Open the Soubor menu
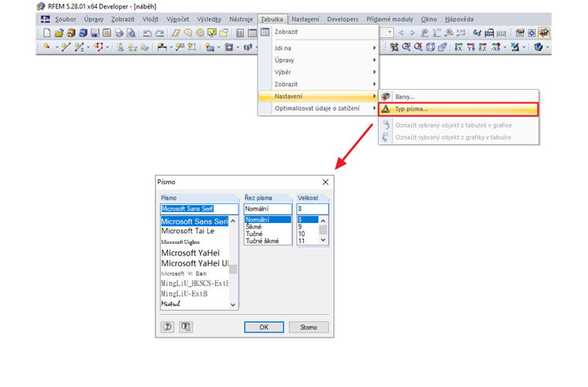 point(66,19)
